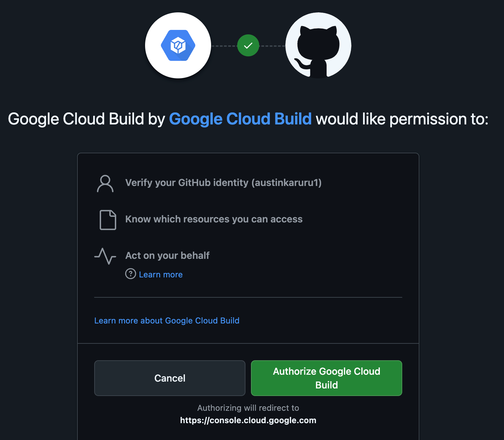Viewport: 504px width, 440px height.
Task: Click the activity icon beside Act on your behalf
Action: [106, 256]
